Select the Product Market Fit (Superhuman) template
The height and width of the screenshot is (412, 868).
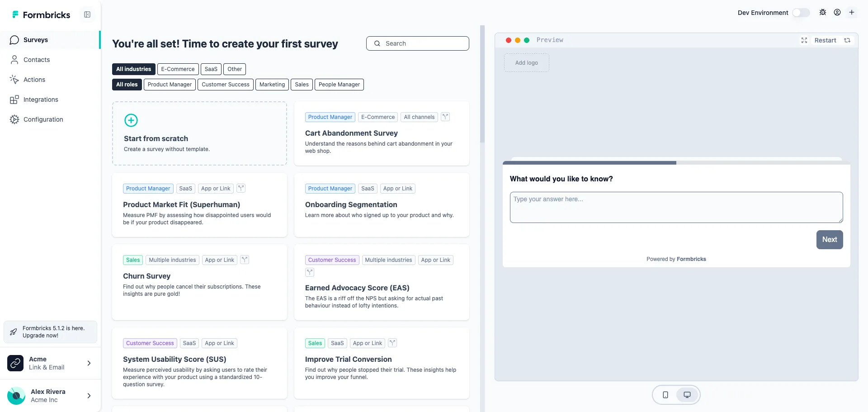[199, 205]
